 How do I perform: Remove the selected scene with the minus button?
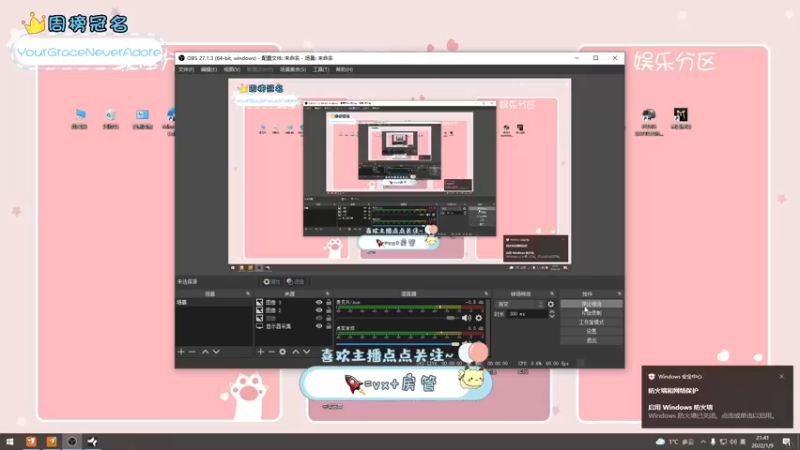coord(192,352)
